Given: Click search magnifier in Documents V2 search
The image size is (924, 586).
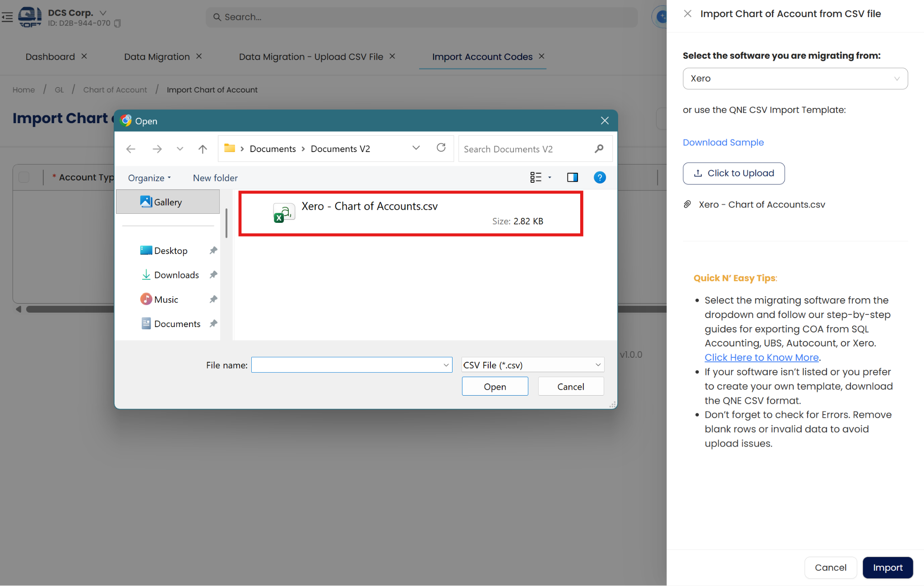Looking at the screenshot, I should tap(599, 149).
